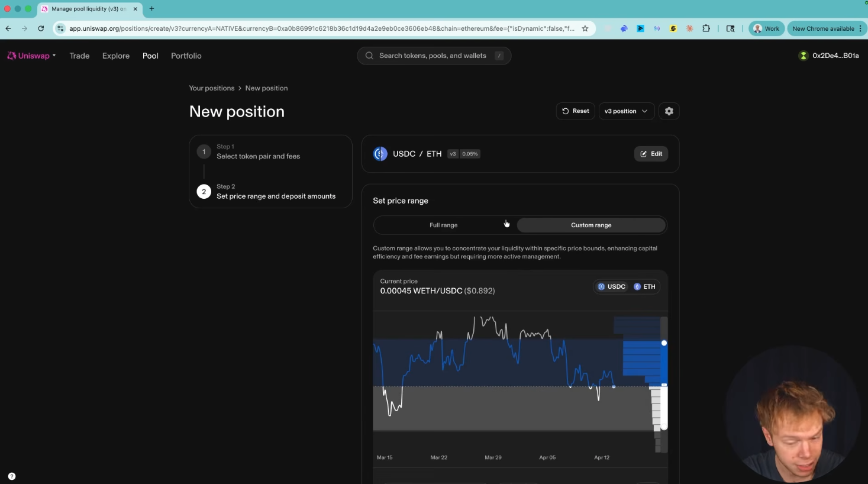868x484 pixels.
Task: Open the tab search icon in the toolbar
Action: (x=730, y=28)
